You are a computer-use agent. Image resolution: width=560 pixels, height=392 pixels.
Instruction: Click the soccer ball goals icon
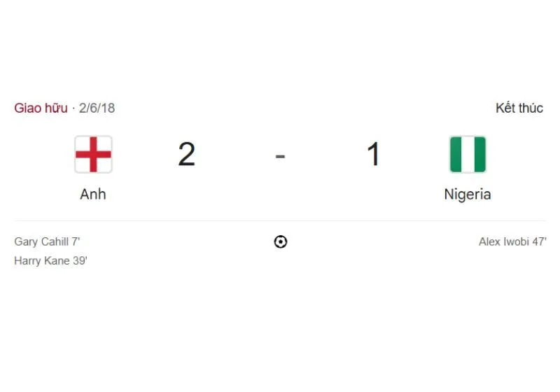tap(280, 242)
